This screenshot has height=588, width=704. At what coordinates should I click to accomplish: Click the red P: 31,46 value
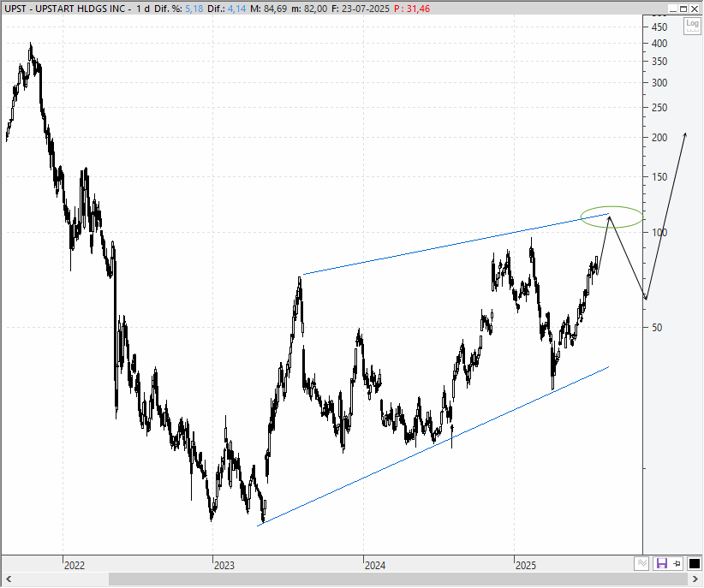(x=412, y=9)
